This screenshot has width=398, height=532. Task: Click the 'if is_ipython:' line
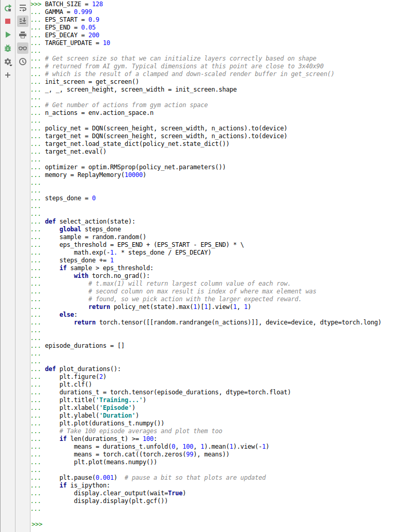[x=85, y=485]
